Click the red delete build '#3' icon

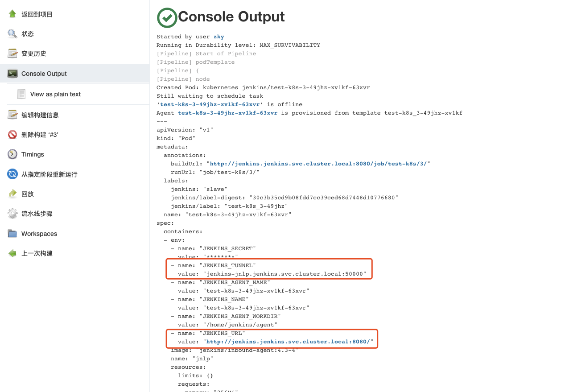coord(12,134)
